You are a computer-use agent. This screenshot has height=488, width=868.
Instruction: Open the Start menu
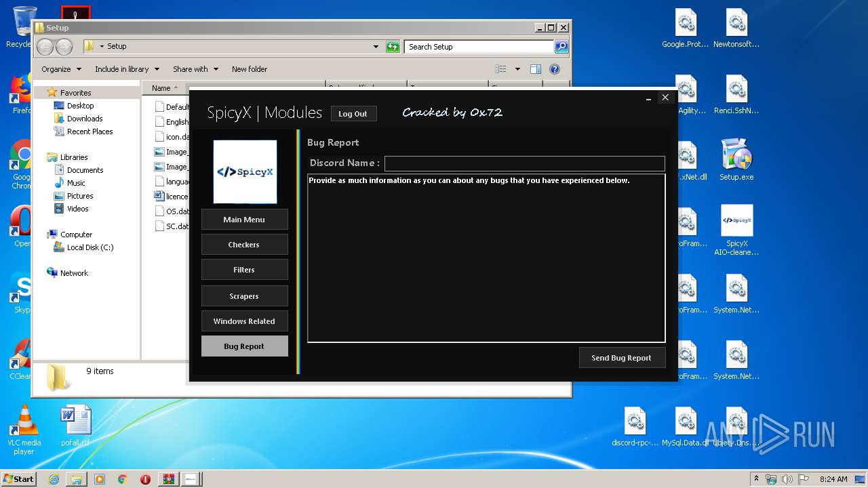click(18, 479)
